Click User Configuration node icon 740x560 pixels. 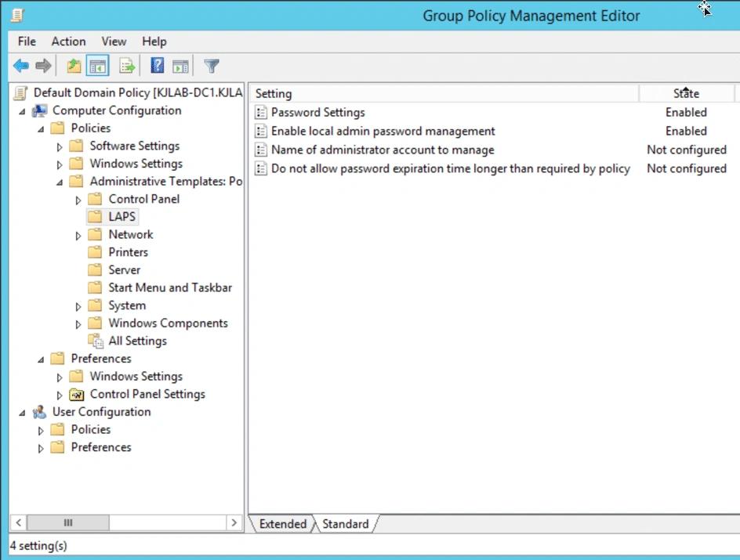point(40,412)
